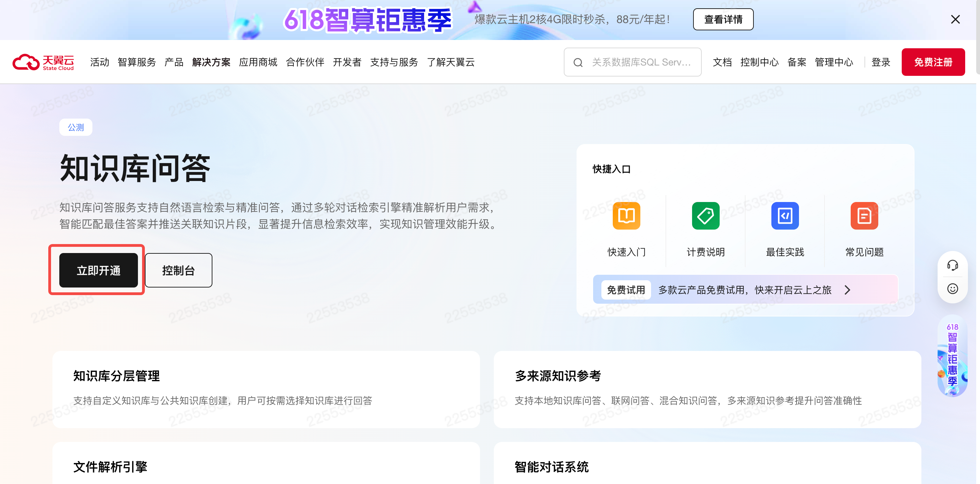The height and width of the screenshot is (484, 980).
Task: Expand the free trial banner arrow
Action: 847,290
